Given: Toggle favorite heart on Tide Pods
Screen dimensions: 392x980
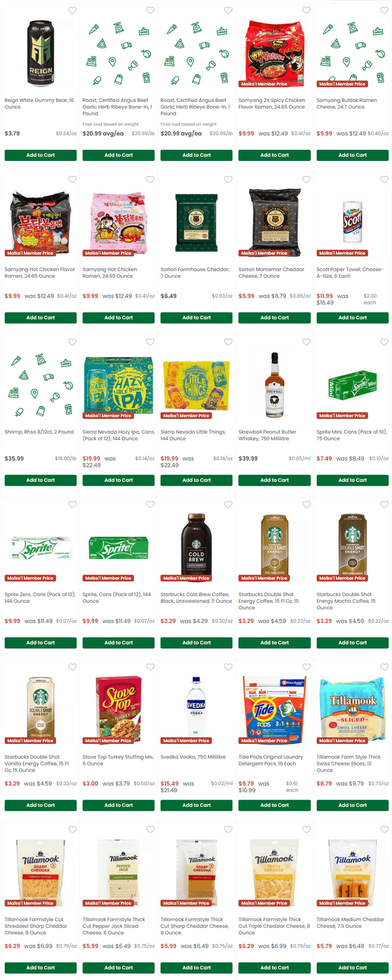Looking at the screenshot, I should pos(306,667).
